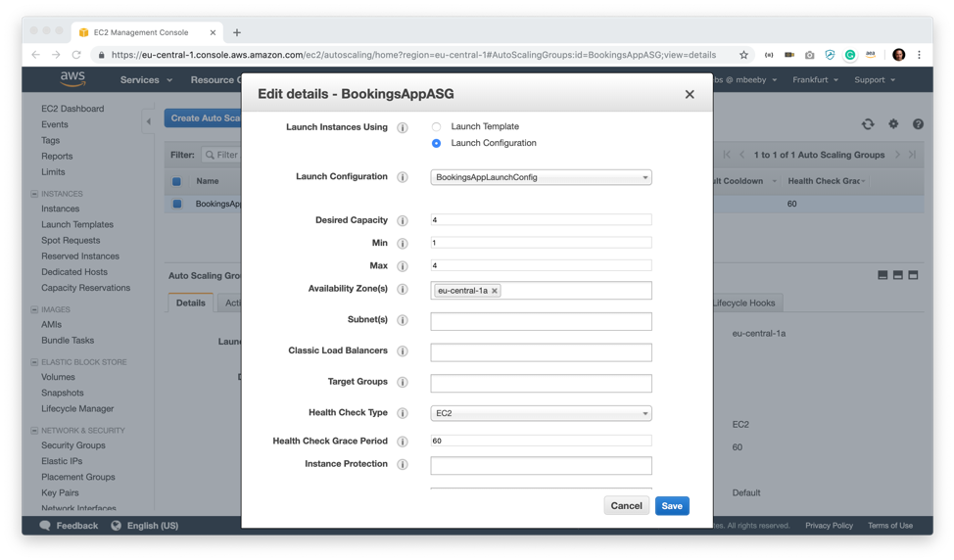Go back in browser history
Viewport: 954px width, 560px height.
click(x=36, y=55)
